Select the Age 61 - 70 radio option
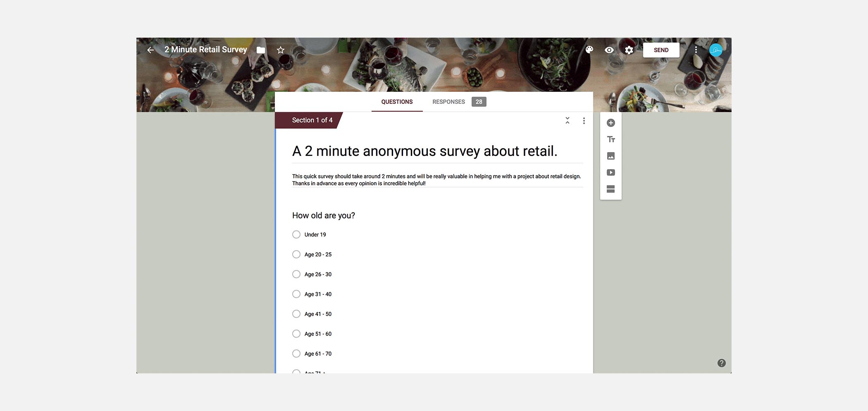Image resolution: width=868 pixels, height=411 pixels. click(296, 354)
